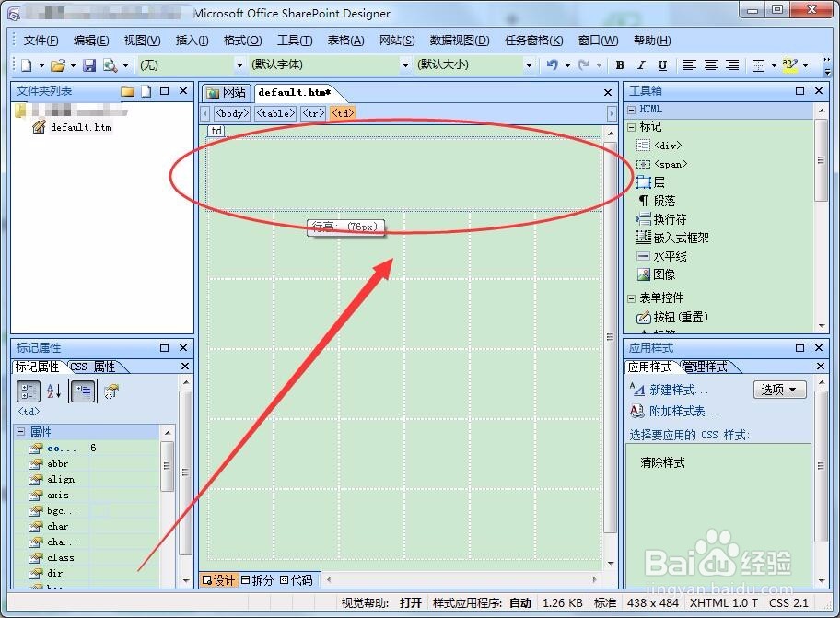Select the 嵌入式框架 (inline frame) item
Image resolution: width=840 pixels, height=618 pixels.
pyautogui.click(x=672, y=238)
